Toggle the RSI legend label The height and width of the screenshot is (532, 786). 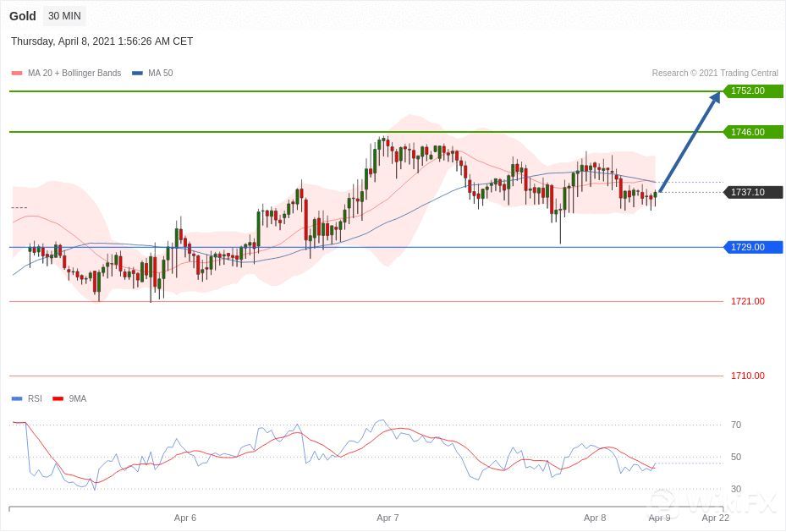35,398
